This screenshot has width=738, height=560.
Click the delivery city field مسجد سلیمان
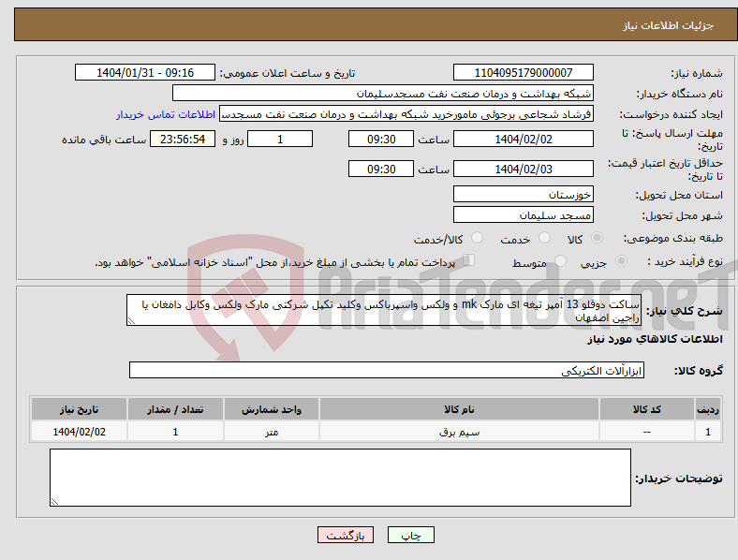tap(524, 214)
